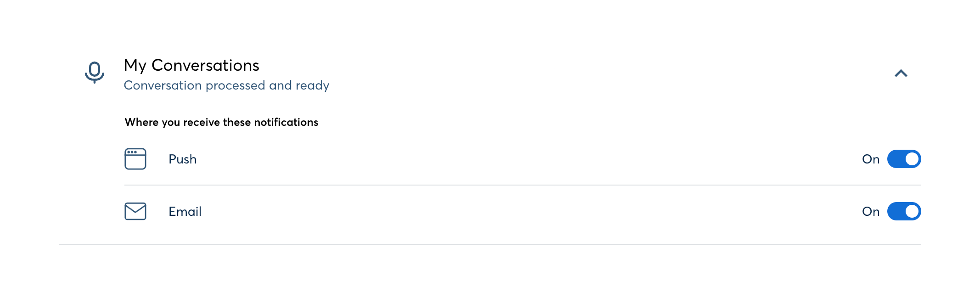Click the On label beside Push toggle
The image size is (980, 304).
(x=871, y=159)
